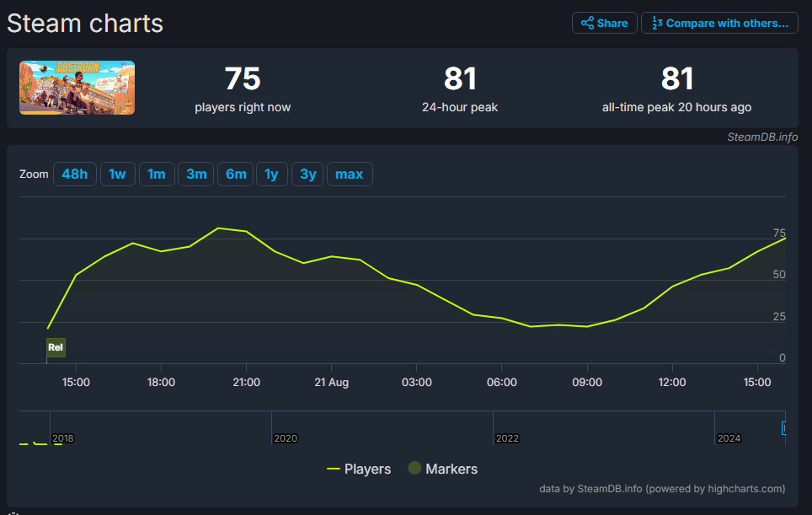Click the navigator range handle at right edge
Screen dimensions: 812x515
click(x=784, y=428)
